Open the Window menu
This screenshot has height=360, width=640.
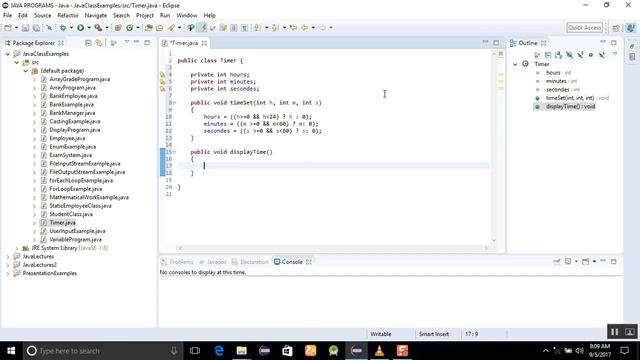pos(187,16)
